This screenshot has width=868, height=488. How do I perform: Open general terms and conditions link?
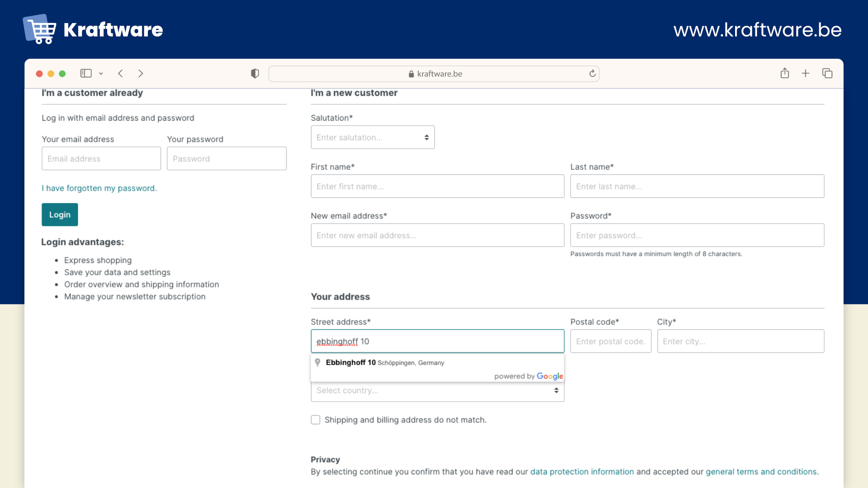point(762,472)
